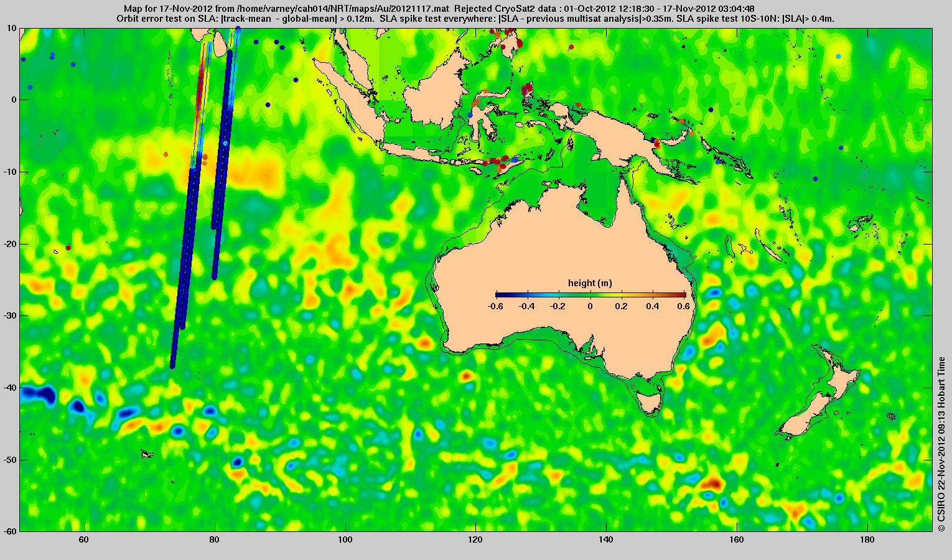Click the dark red eddy near 157E 53S

pos(712,483)
